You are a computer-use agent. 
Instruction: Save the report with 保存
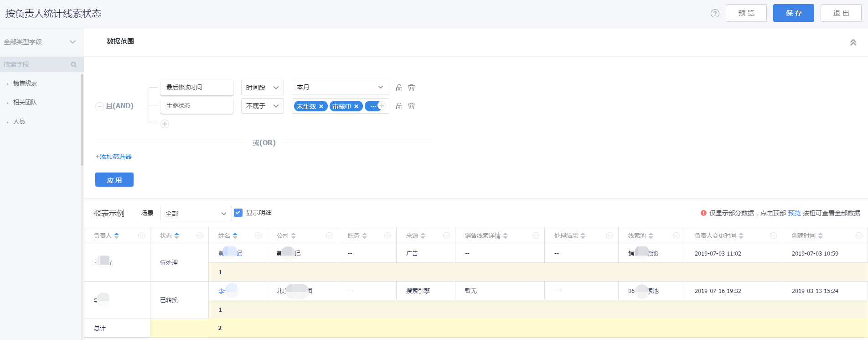click(x=794, y=13)
